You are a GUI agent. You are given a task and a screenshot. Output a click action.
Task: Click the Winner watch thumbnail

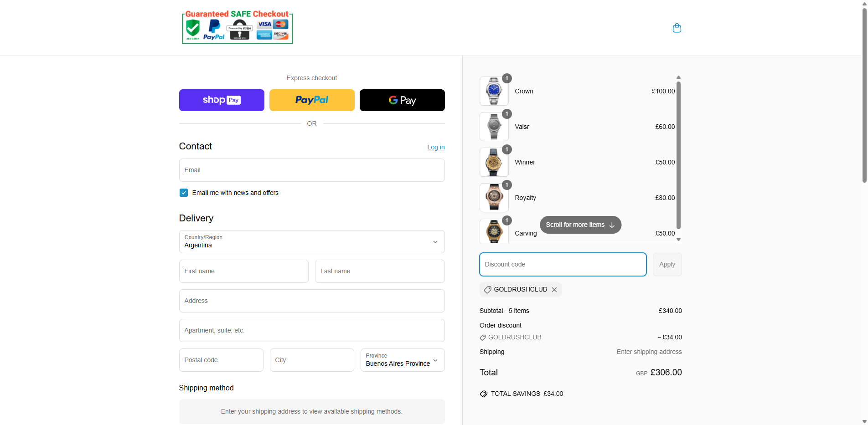pyautogui.click(x=494, y=162)
